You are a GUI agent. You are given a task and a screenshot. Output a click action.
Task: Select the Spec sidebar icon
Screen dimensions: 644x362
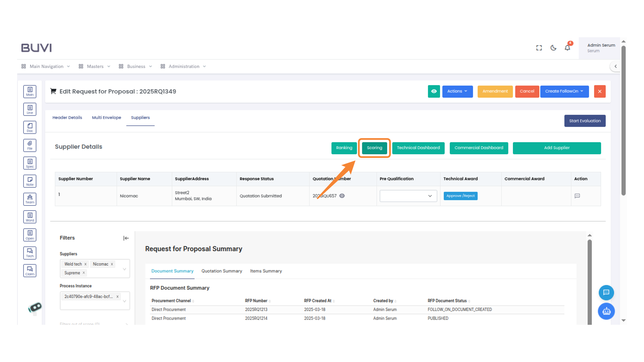click(30, 163)
